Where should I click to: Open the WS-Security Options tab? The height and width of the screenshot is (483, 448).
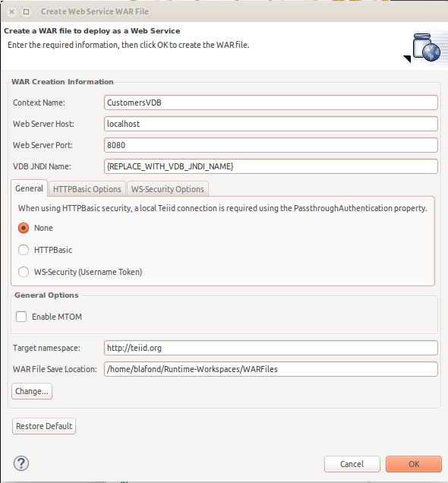[168, 189]
